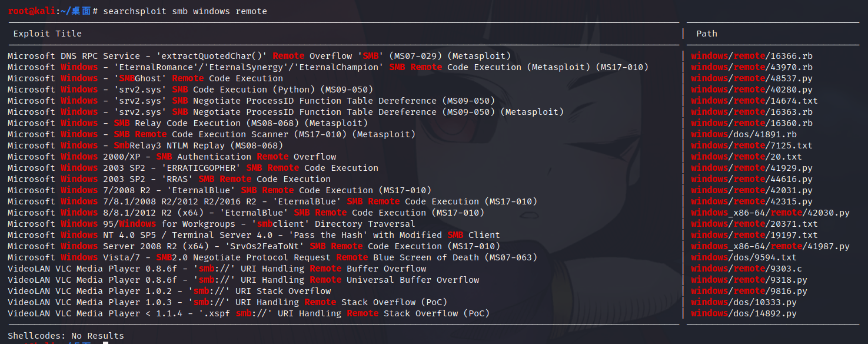This screenshot has height=344, width=868.
Task: Select the path windows/remote/42031.py
Action: (752, 190)
